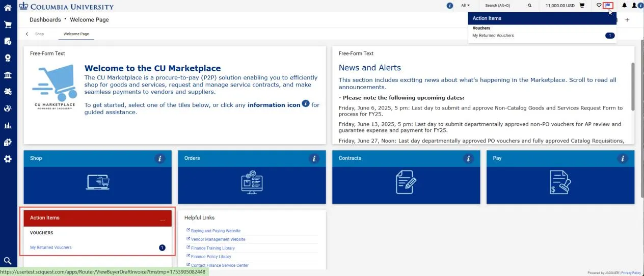The image size is (644, 276).
Task: Open the Administer icon in sidebar
Action: [8, 142]
